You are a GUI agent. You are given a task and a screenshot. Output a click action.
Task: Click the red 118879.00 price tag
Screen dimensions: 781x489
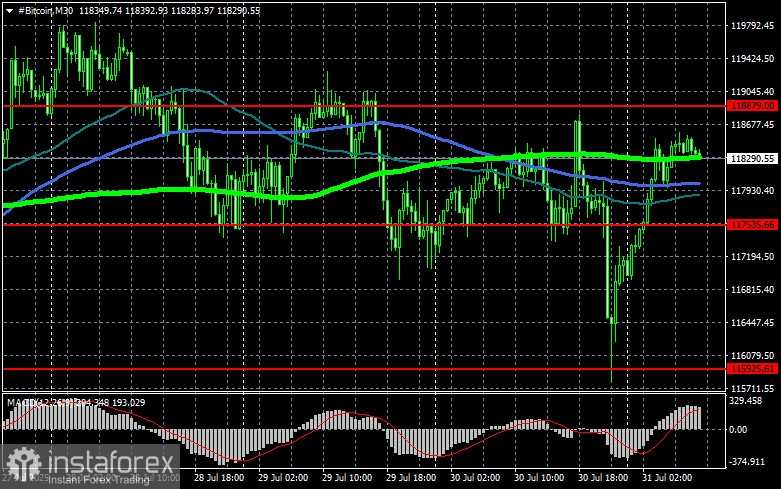click(x=752, y=106)
